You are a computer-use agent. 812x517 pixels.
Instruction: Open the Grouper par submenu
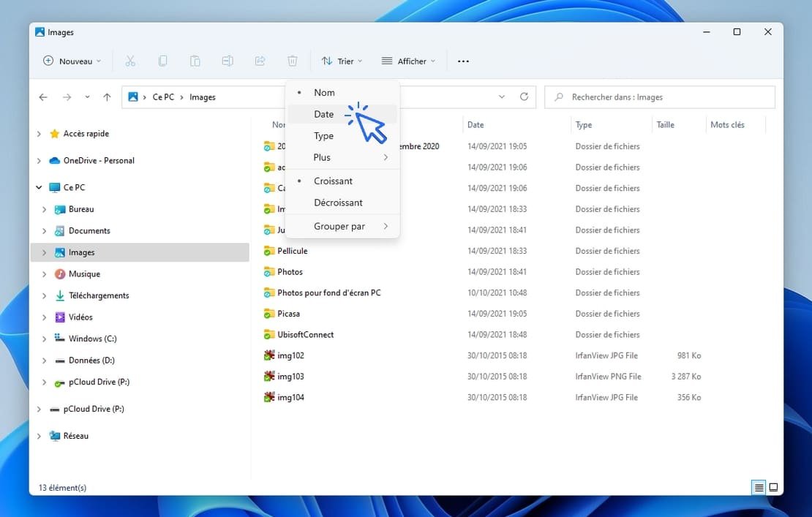pyautogui.click(x=342, y=226)
